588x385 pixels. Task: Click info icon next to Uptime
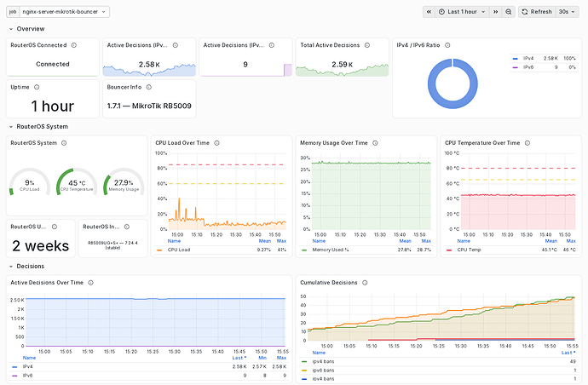[x=37, y=88]
